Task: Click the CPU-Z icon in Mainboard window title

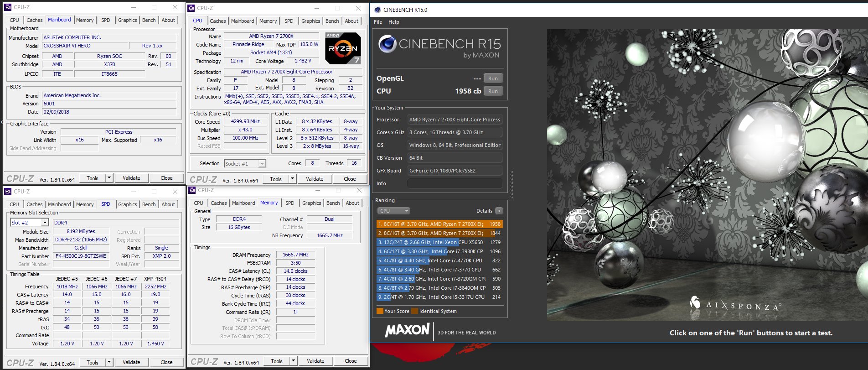Action: [x=8, y=7]
